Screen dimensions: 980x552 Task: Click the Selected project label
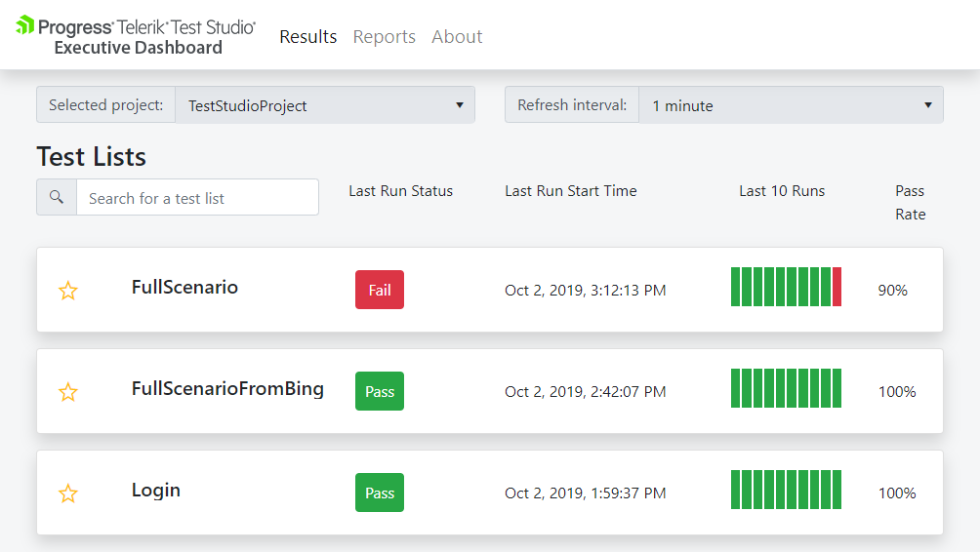(x=105, y=105)
